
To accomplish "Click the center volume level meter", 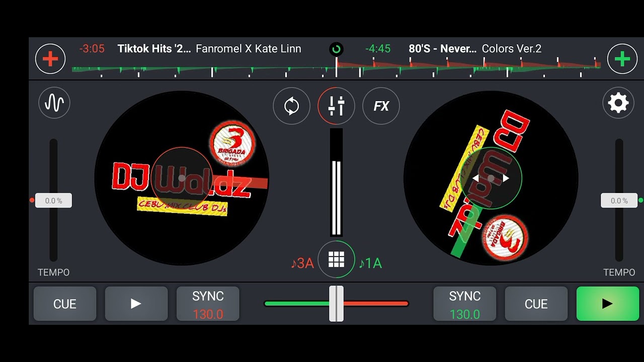I will point(336,183).
